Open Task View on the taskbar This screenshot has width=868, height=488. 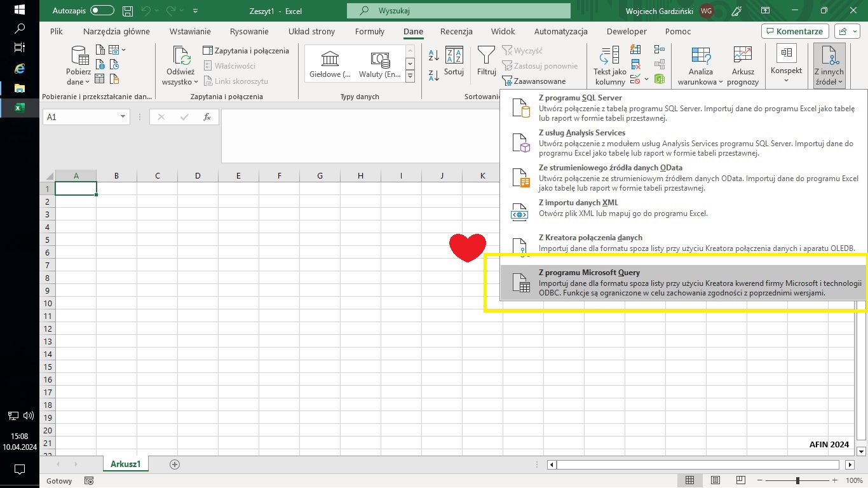coord(19,48)
